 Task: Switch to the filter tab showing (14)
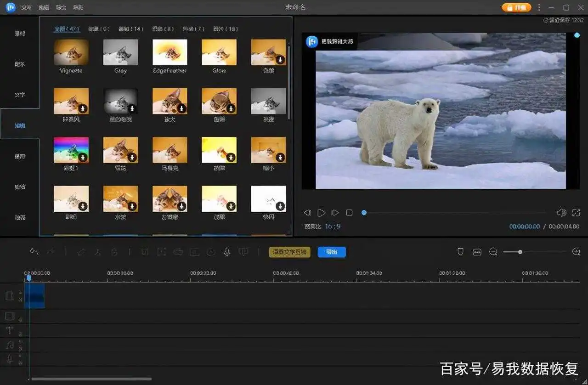[131, 29]
